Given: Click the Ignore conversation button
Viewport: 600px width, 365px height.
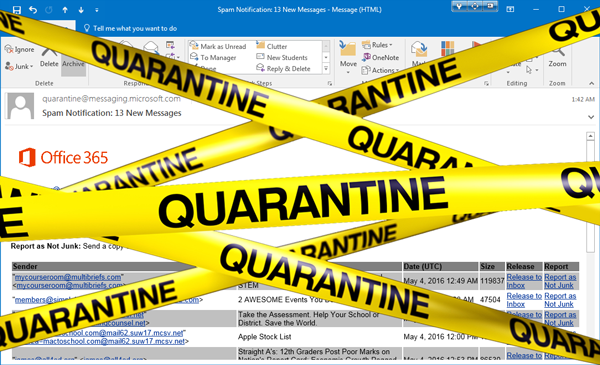Looking at the screenshot, I should [20, 49].
